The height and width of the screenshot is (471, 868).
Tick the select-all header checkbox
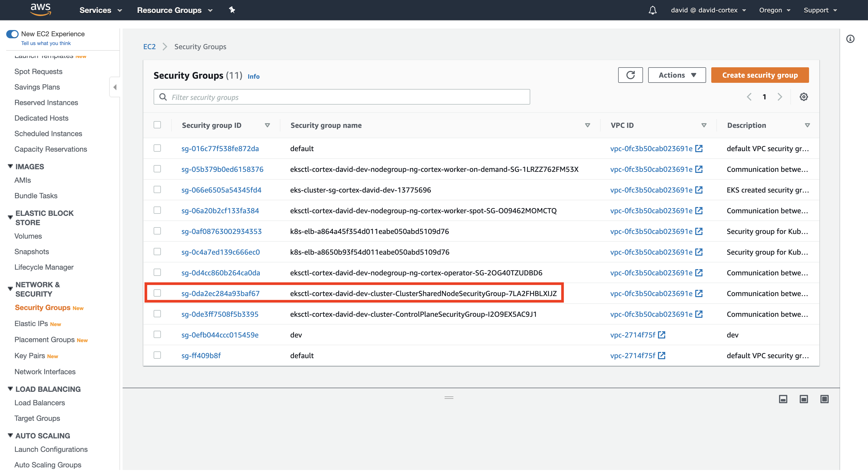click(157, 125)
